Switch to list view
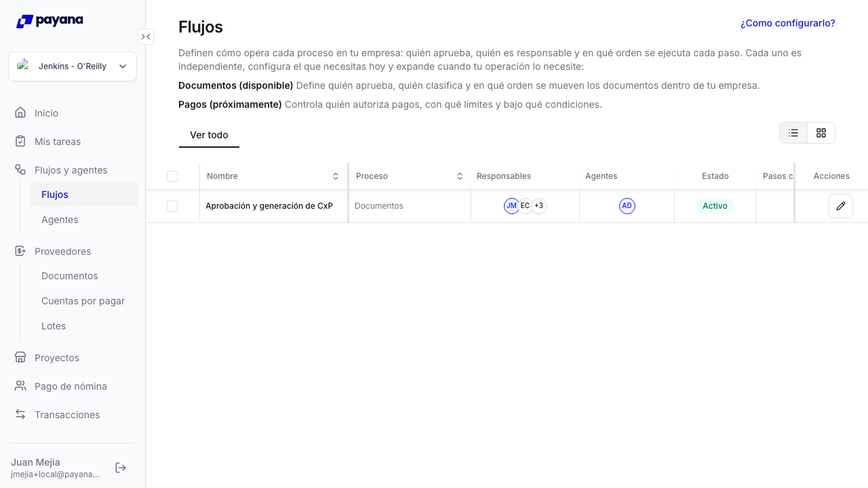 click(793, 133)
